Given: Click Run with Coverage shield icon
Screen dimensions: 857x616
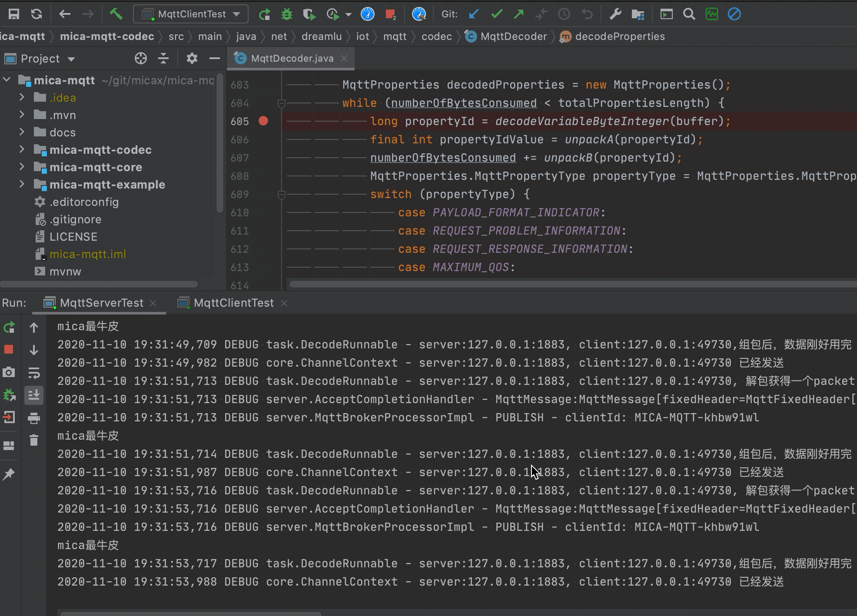Looking at the screenshot, I should point(309,14).
